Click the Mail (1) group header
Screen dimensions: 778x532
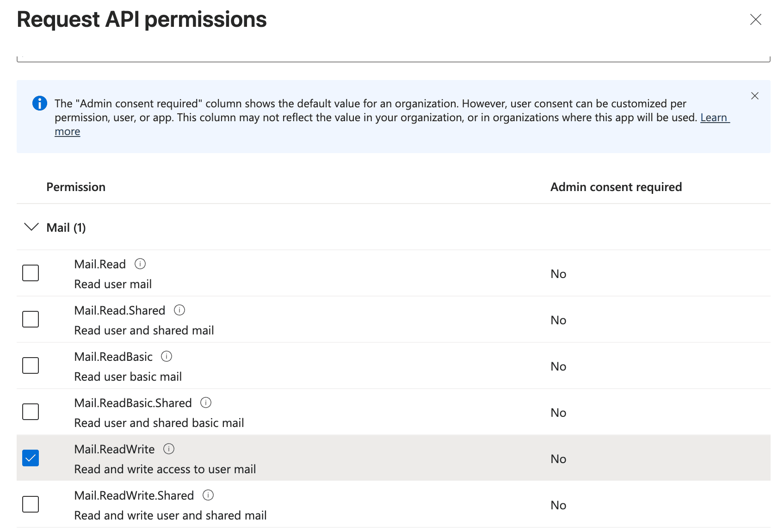66,228
